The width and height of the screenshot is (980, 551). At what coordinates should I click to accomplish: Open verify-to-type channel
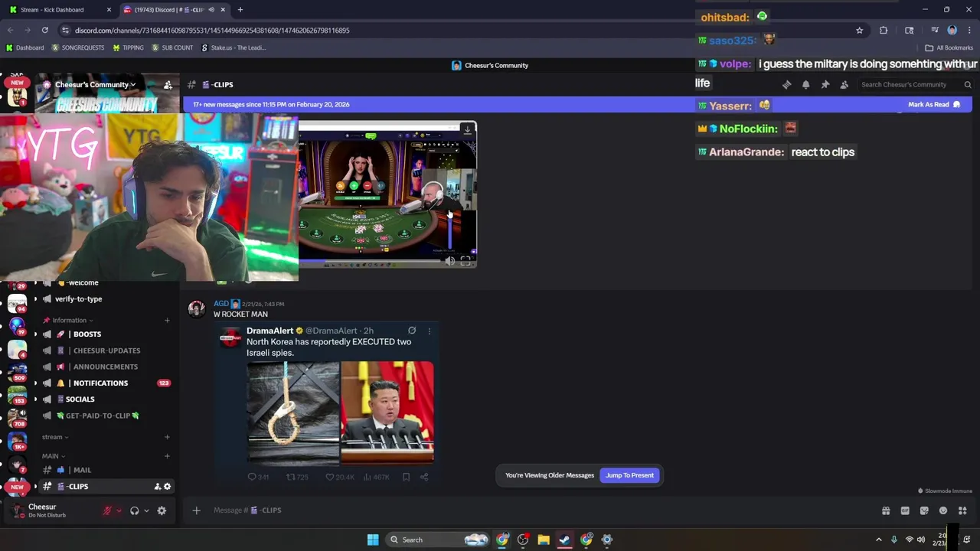(x=106, y=299)
